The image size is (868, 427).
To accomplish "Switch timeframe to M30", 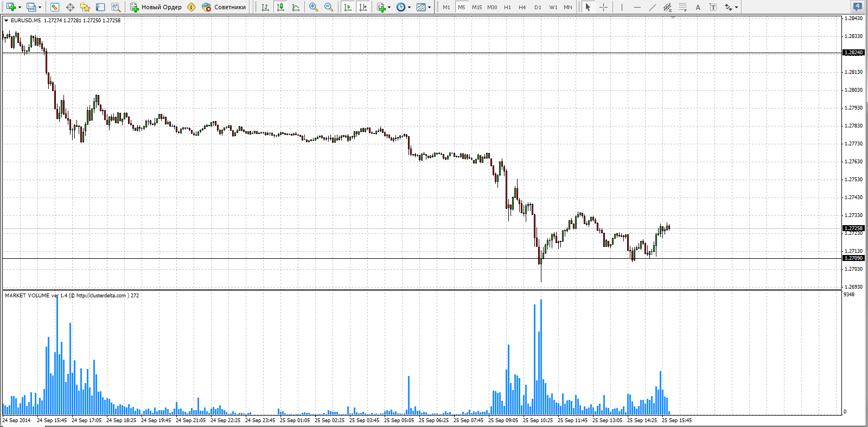I will (492, 7).
